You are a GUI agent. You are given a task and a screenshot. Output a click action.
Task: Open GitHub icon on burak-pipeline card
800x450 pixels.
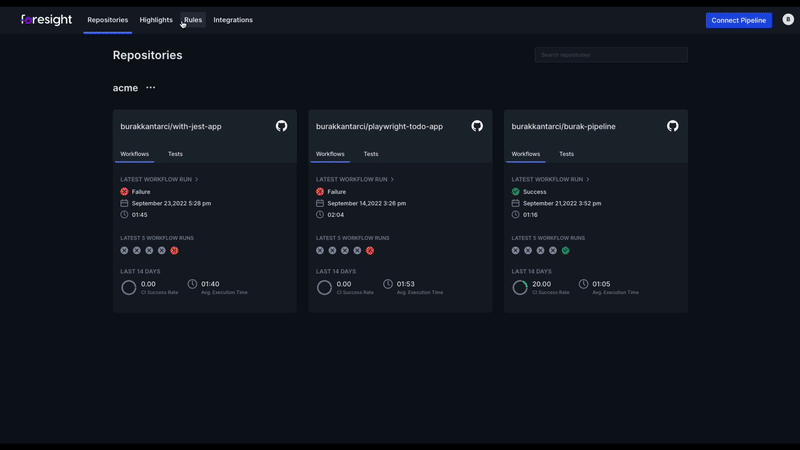[x=673, y=126]
